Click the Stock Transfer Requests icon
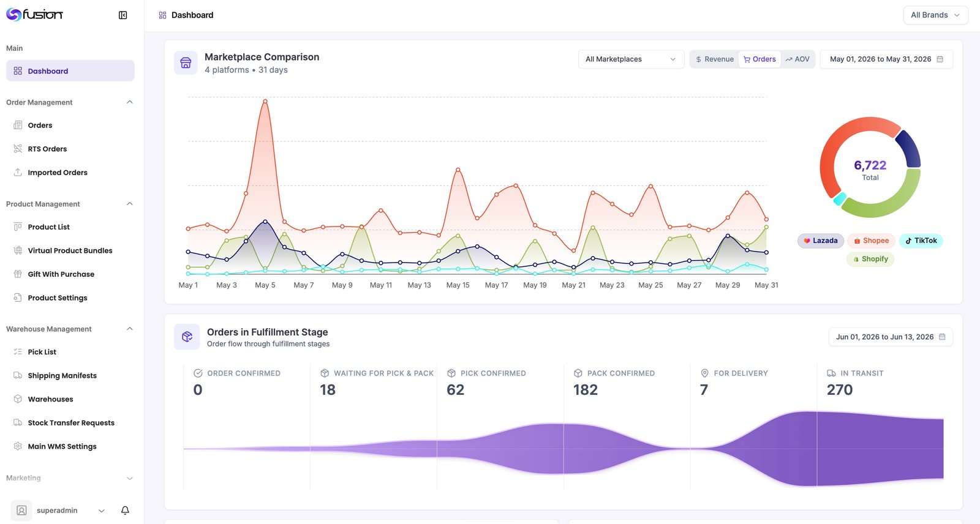 click(18, 422)
